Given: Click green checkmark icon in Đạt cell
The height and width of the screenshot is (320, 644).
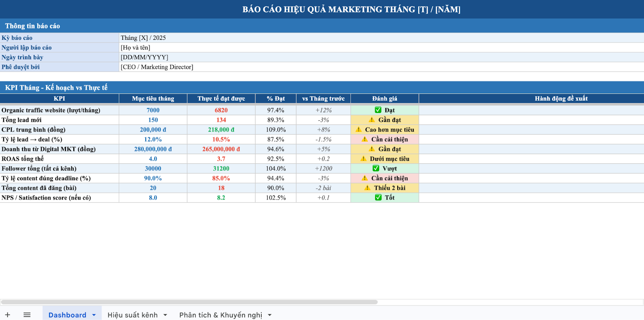Looking at the screenshot, I should [x=378, y=110].
